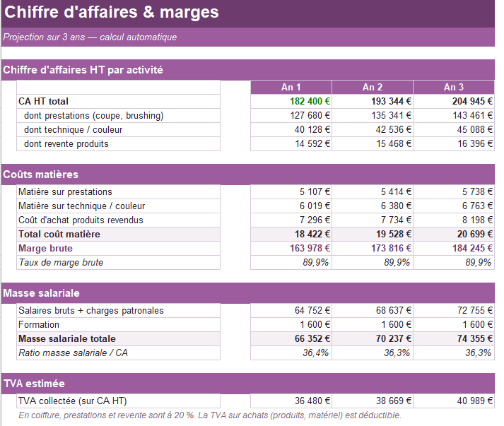Click cell 38 669 €
The width and height of the screenshot is (504, 426).
click(373, 401)
